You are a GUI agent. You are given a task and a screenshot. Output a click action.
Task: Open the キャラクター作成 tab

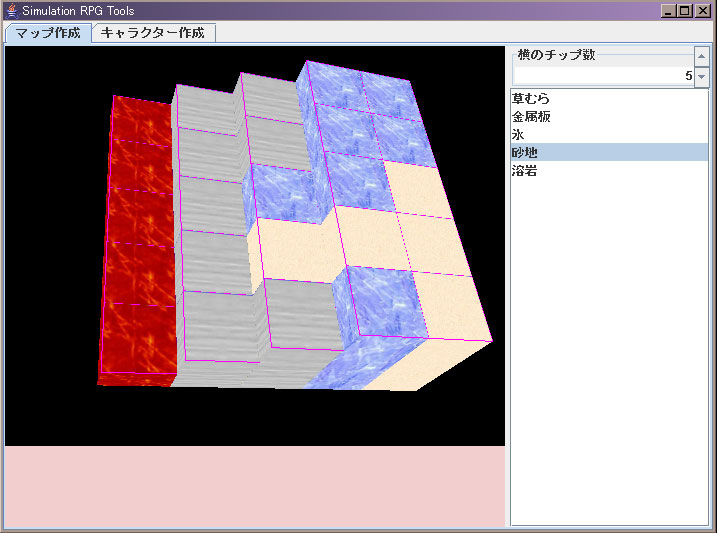tap(153, 33)
